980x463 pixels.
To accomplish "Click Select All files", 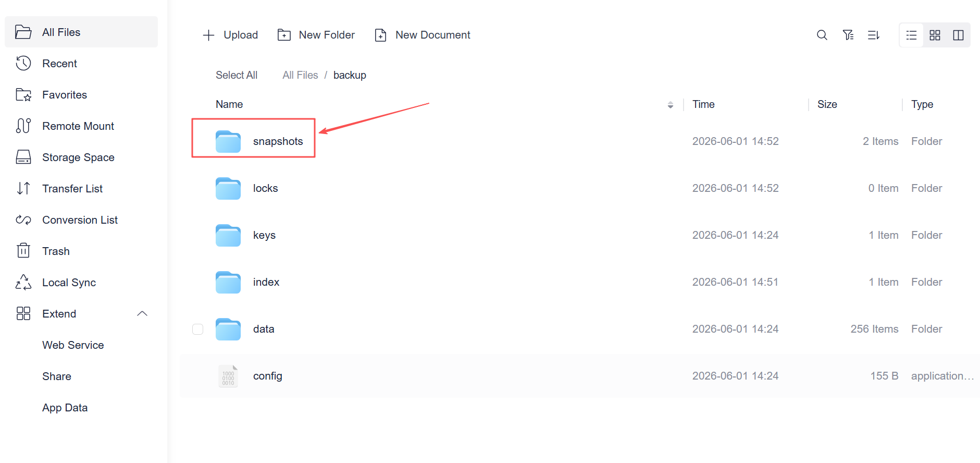I will [237, 75].
